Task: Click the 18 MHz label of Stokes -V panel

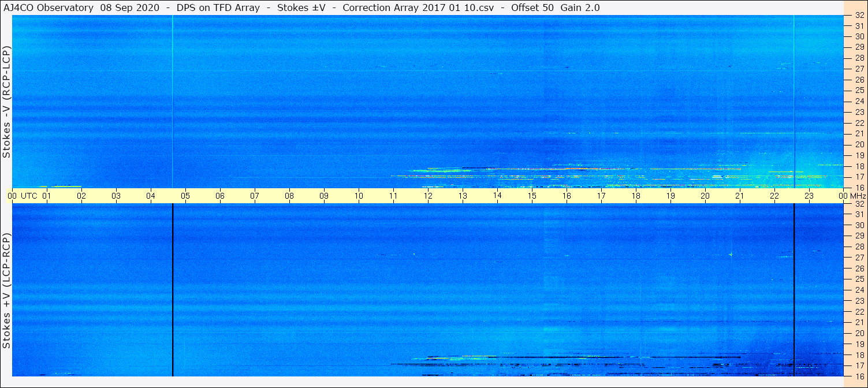Action: tap(859, 166)
